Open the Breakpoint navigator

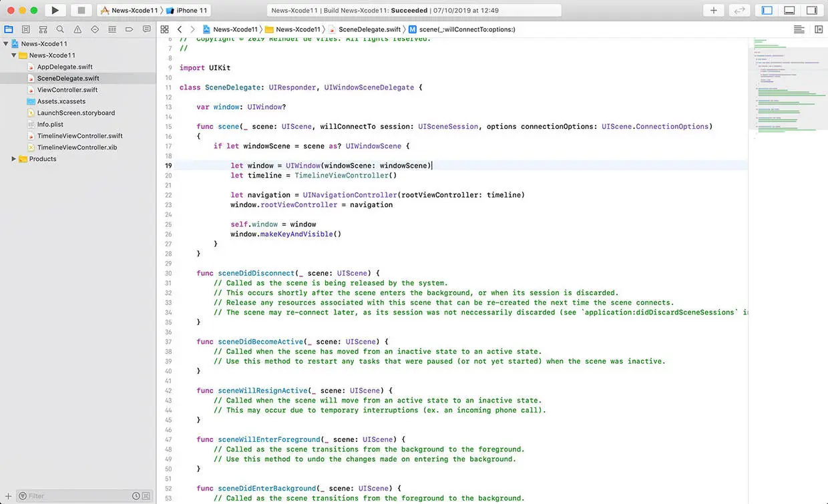pyautogui.click(x=130, y=29)
